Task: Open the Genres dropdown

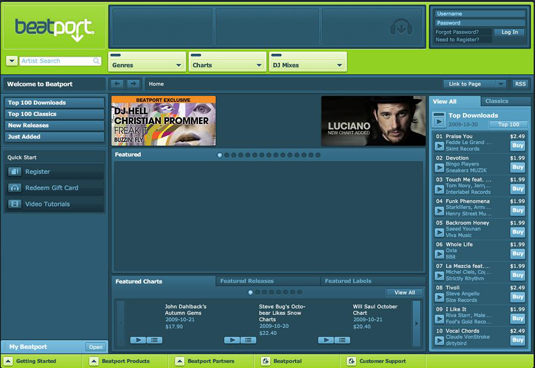Action: 147,62
